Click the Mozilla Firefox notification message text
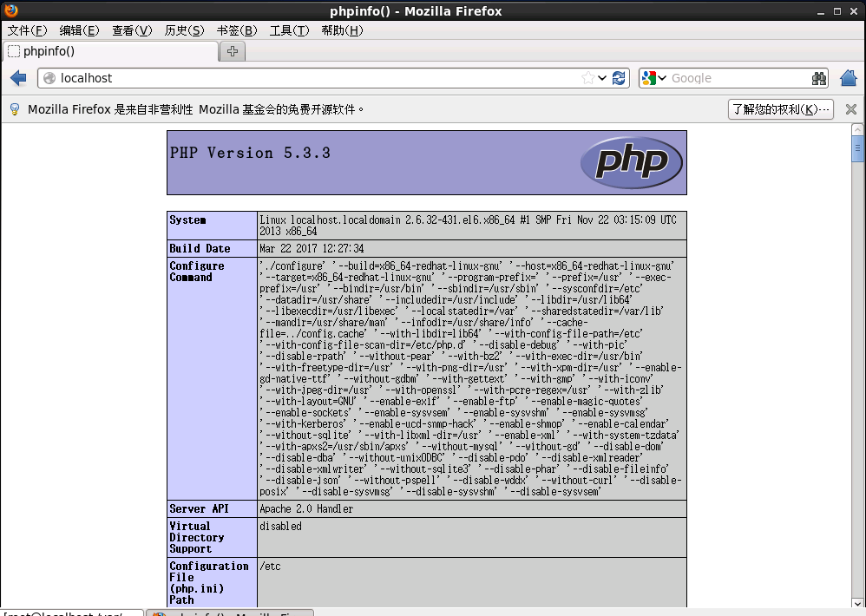Screen dimensions: 866x616 [196, 109]
